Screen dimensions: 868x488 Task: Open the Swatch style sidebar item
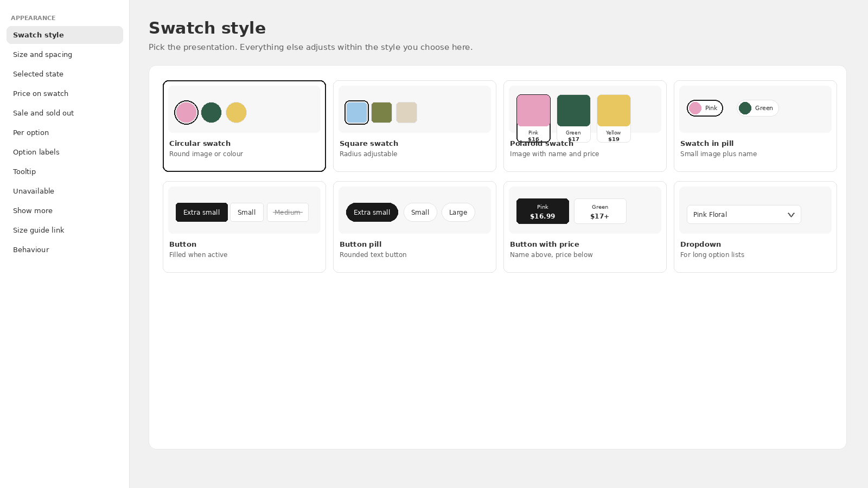point(65,35)
